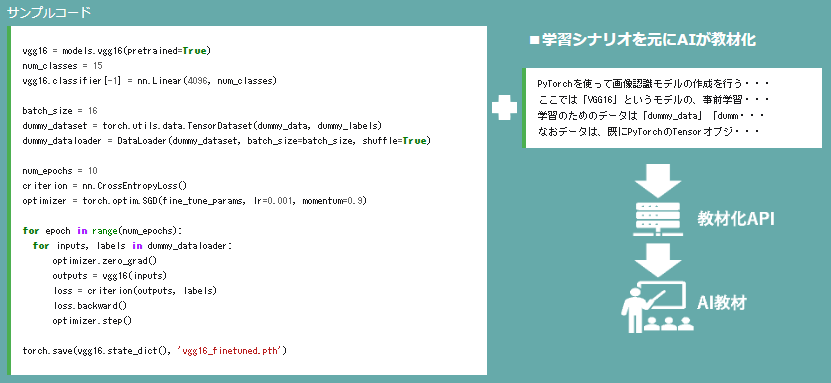831x383 pixels.
Task: Click the 'vgg16_finetuned.pth' red string
Action: point(232,351)
